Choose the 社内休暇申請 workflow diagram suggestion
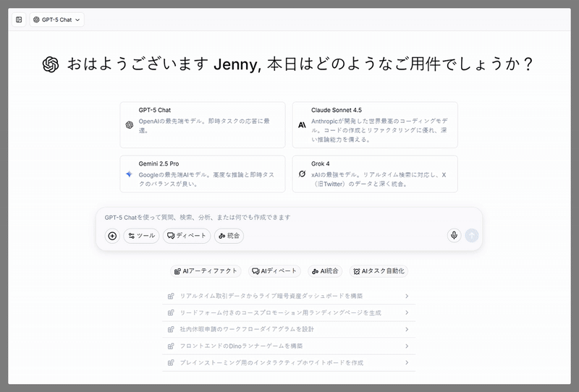The image size is (579, 392). (x=289, y=329)
